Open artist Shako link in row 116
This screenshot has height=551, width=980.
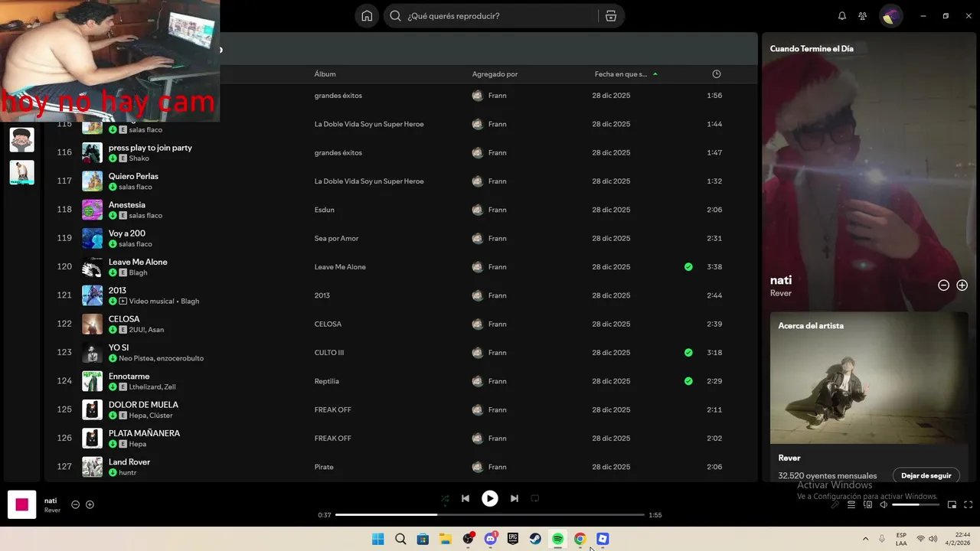tap(139, 158)
